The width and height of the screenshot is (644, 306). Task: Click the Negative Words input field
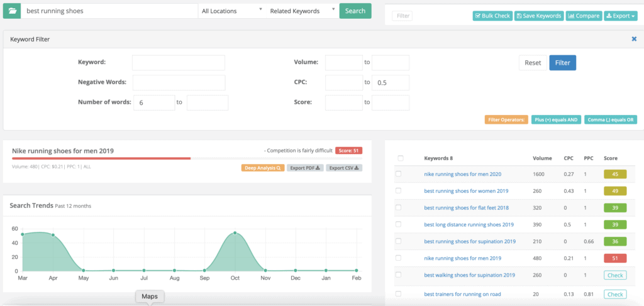click(x=179, y=82)
